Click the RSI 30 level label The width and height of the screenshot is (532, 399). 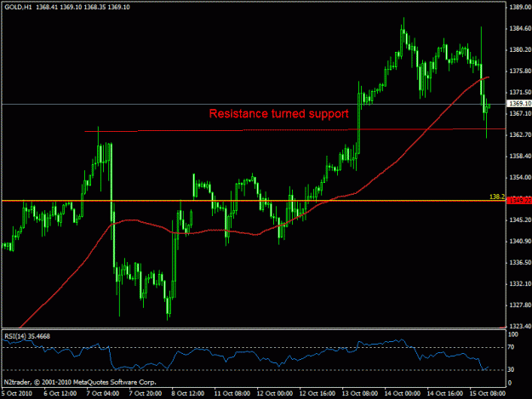tap(511, 369)
